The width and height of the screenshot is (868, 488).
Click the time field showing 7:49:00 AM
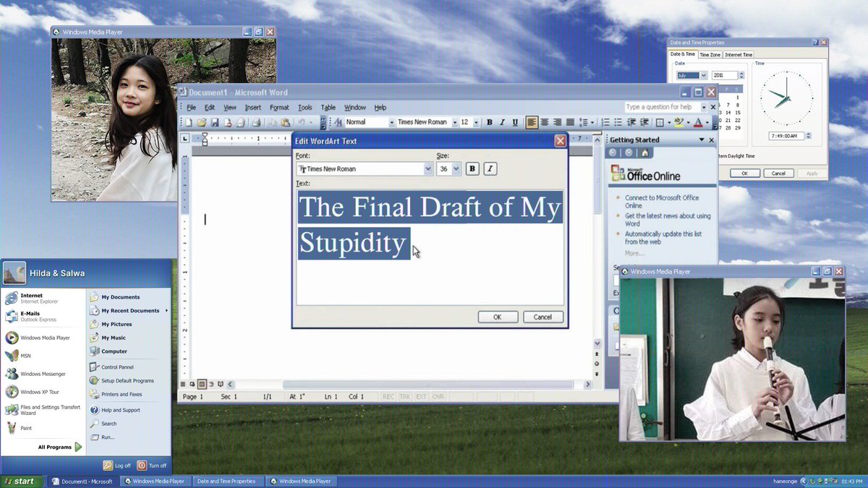click(x=787, y=136)
